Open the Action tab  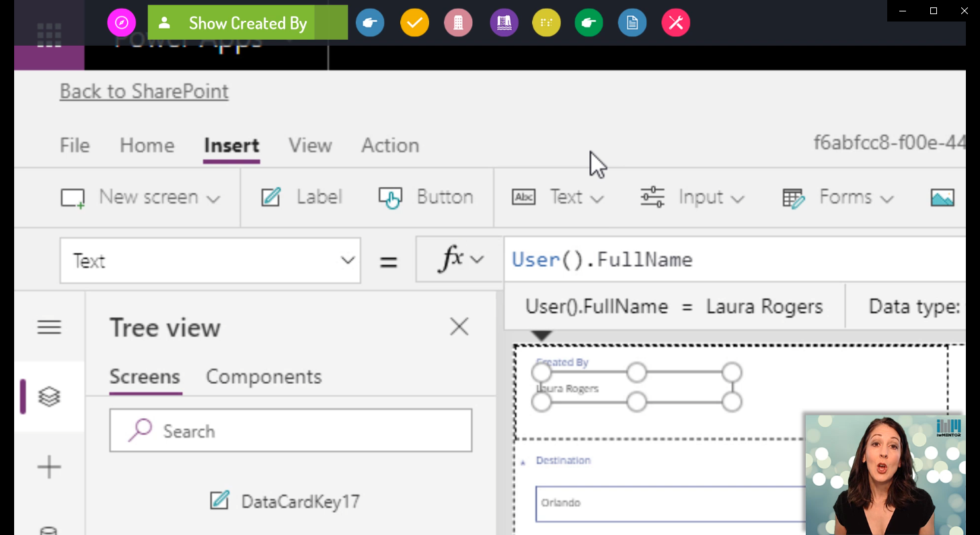tap(390, 145)
